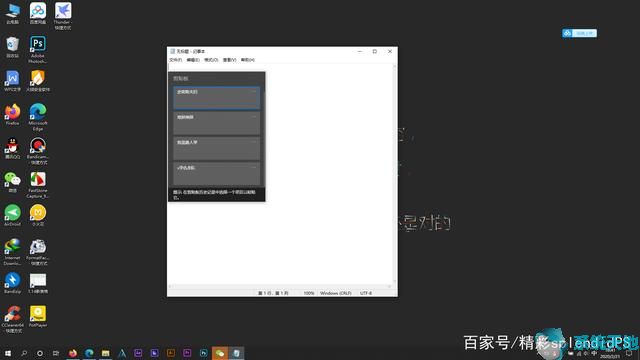Open the Bandizip desktop shortcut
The height and width of the screenshot is (360, 640).
point(13,283)
